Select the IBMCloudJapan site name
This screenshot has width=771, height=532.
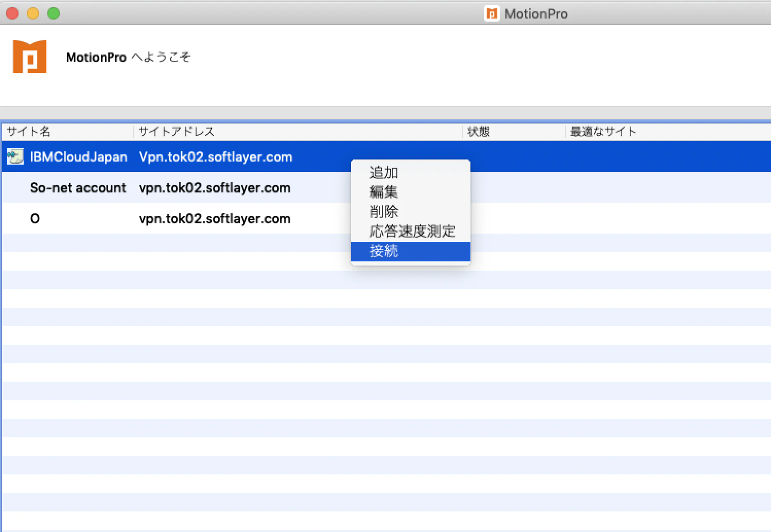click(x=78, y=157)
